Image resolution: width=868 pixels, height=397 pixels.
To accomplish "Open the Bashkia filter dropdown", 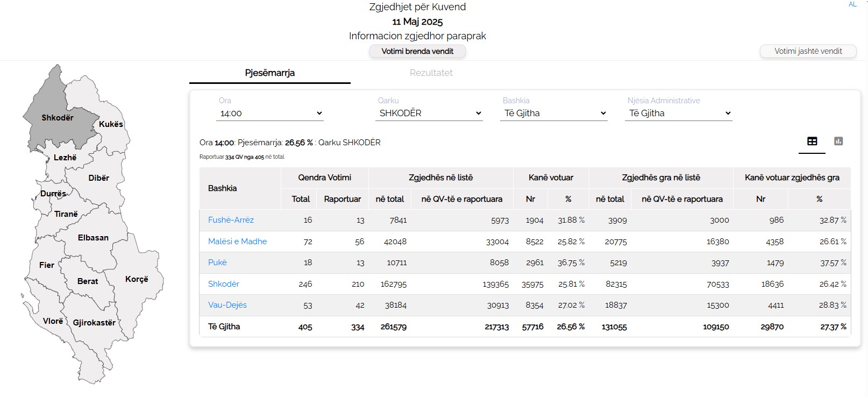I will [x=554, y=114].
